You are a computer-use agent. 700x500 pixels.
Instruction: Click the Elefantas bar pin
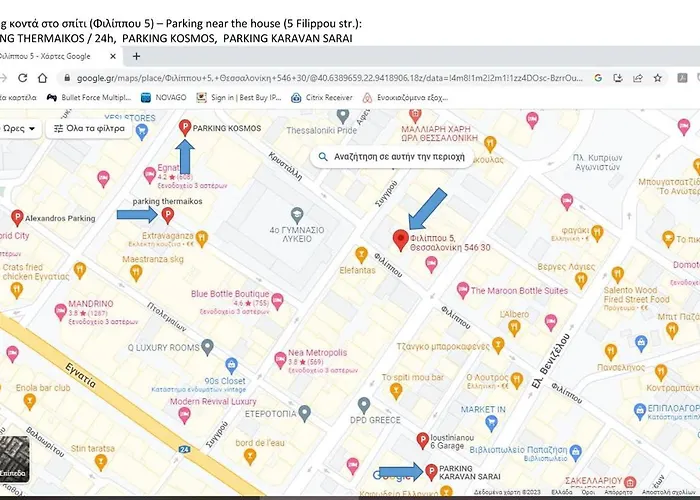[361, 254]
